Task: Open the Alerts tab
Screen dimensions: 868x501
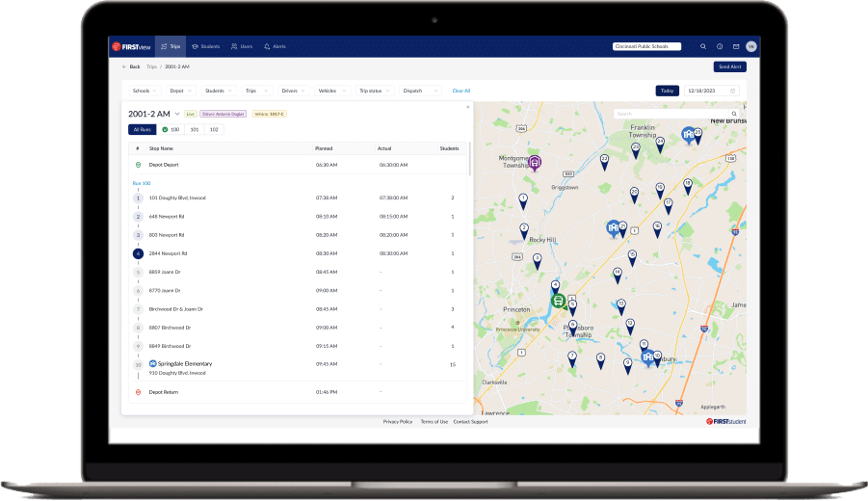Action: (x=275, y=46)
